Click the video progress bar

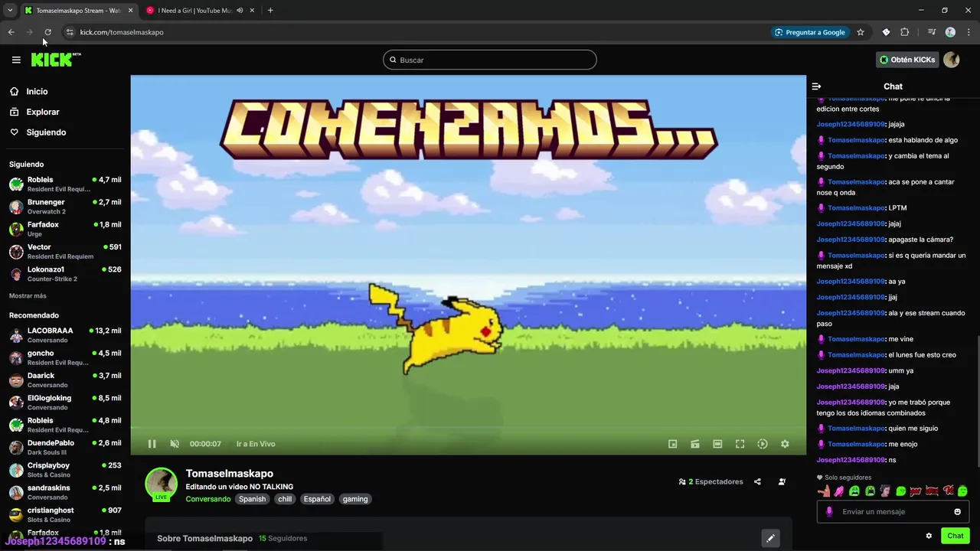click(x=468, y=429)
